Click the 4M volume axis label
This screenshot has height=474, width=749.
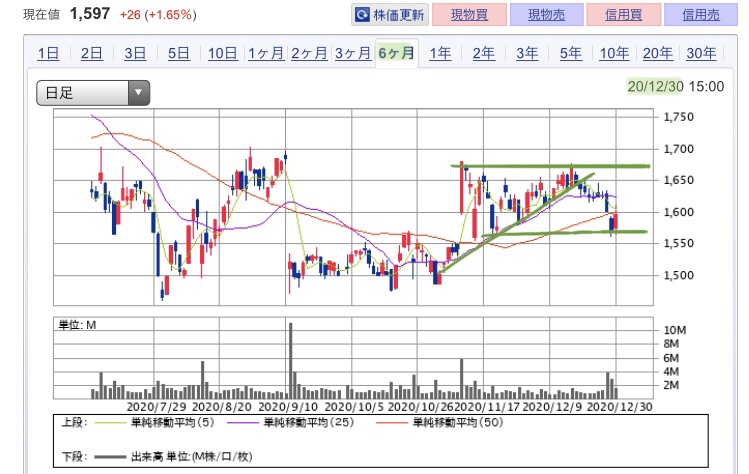click(671, 372)
